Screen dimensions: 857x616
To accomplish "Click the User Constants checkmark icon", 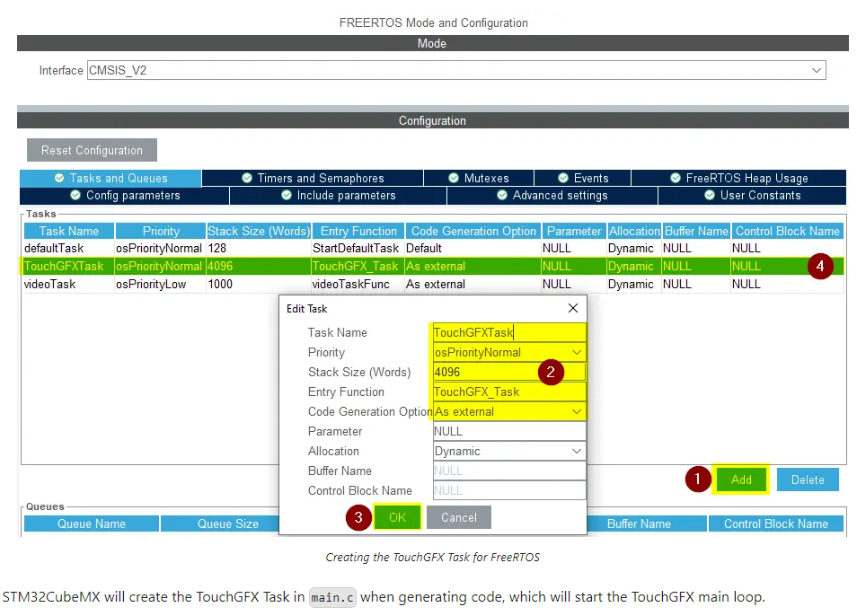I will [710, 196].
